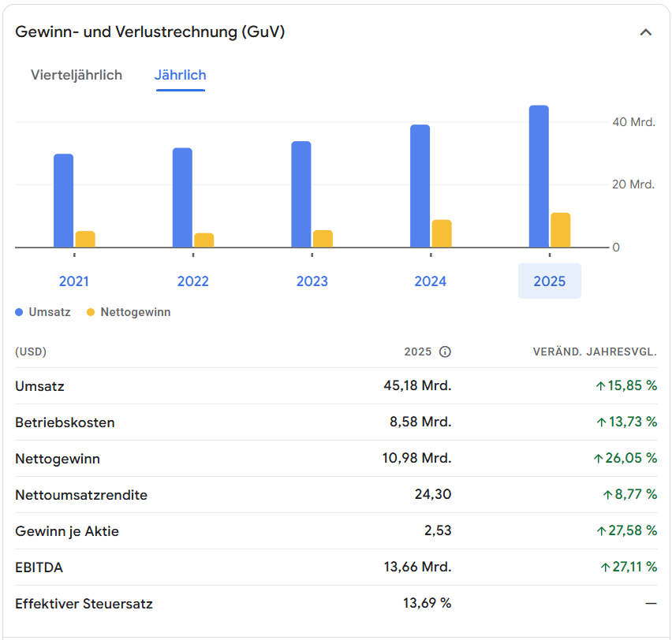The width and height of the screenshot is (672, 640).
Task: Select year 2022 on chart axis
Action: pos(193,281)
